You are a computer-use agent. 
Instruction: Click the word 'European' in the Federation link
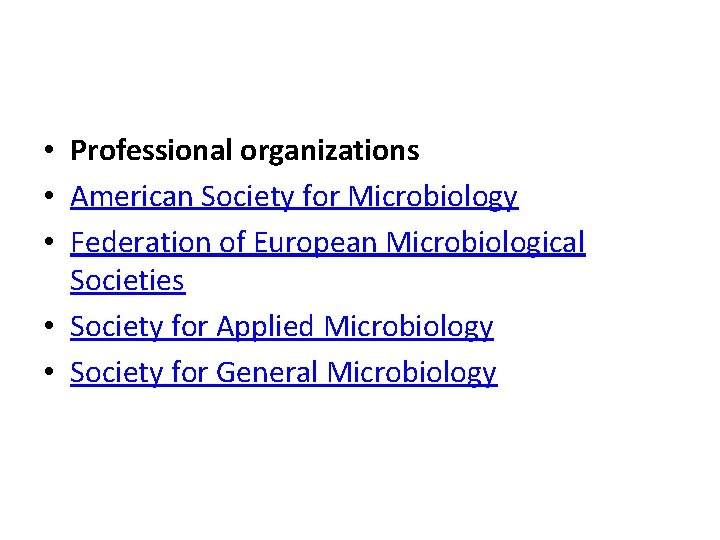point(315,243)
